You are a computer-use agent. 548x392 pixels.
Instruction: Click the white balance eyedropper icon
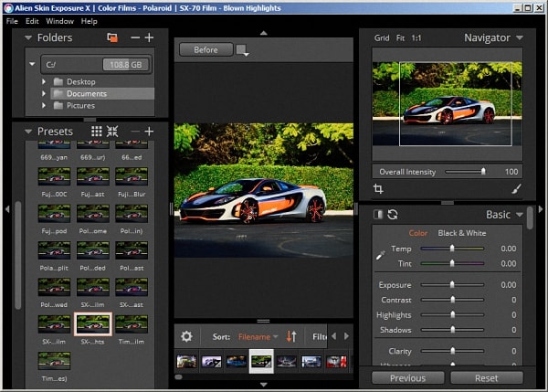pos(380,256)
